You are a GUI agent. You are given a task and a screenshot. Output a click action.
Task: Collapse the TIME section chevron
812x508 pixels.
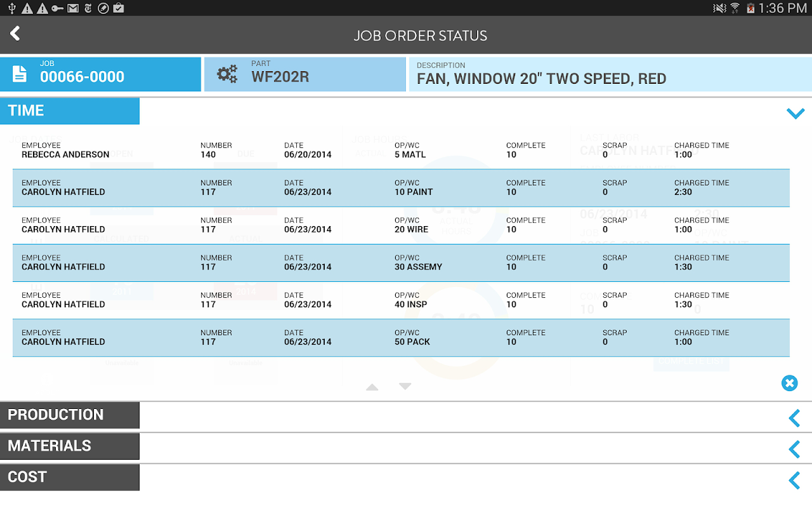795,114
